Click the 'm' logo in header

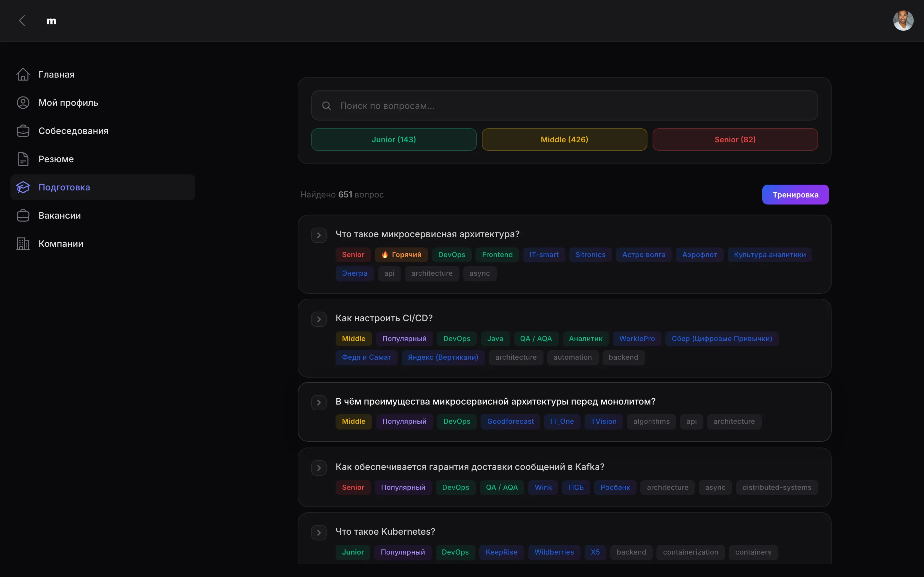click(x=51, y=21)
